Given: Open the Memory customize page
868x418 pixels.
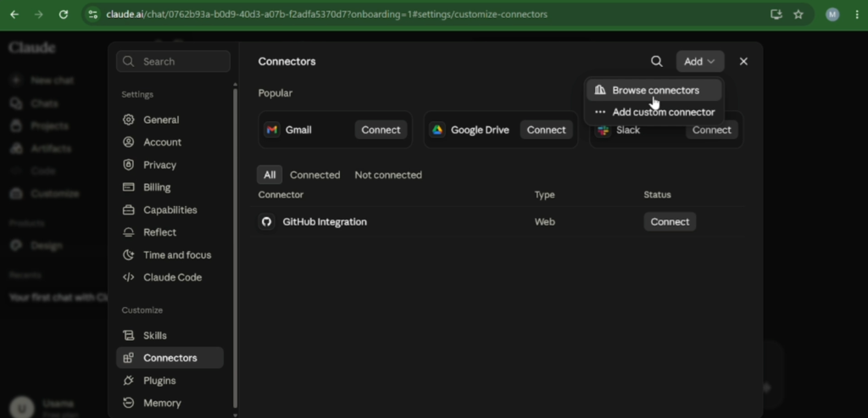Looking at the screenshot, I should [170, 403].
